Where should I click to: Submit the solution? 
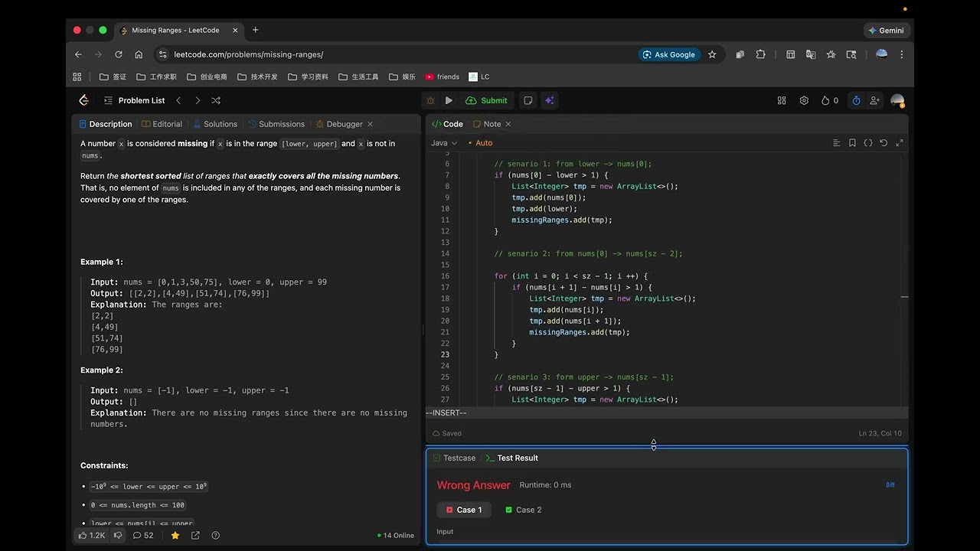pos(486,100)
